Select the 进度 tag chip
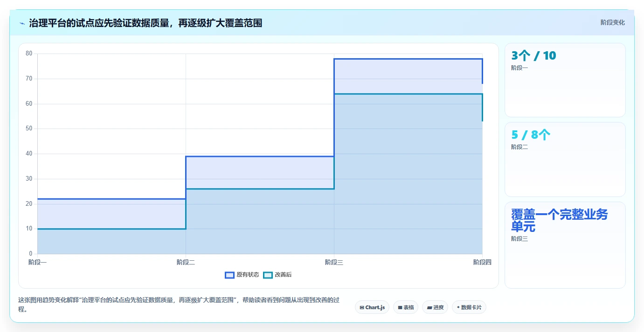Screen dimensions: 644x332 pyautogui.click(x=435, y=307)
